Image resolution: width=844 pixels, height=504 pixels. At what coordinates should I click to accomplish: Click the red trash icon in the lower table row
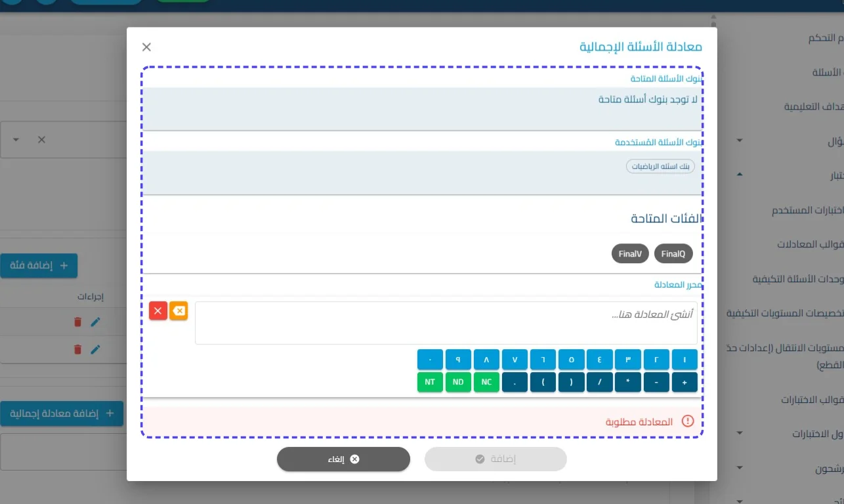click(77, 349)
